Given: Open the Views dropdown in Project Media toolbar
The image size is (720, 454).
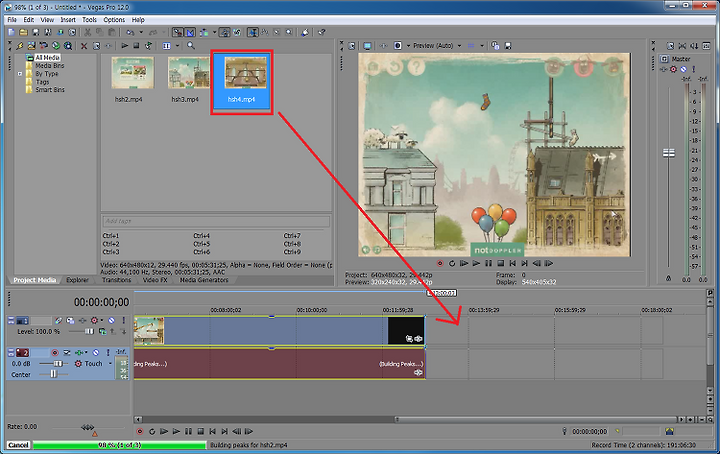Looking at the screenshot, I should (177, 45).
